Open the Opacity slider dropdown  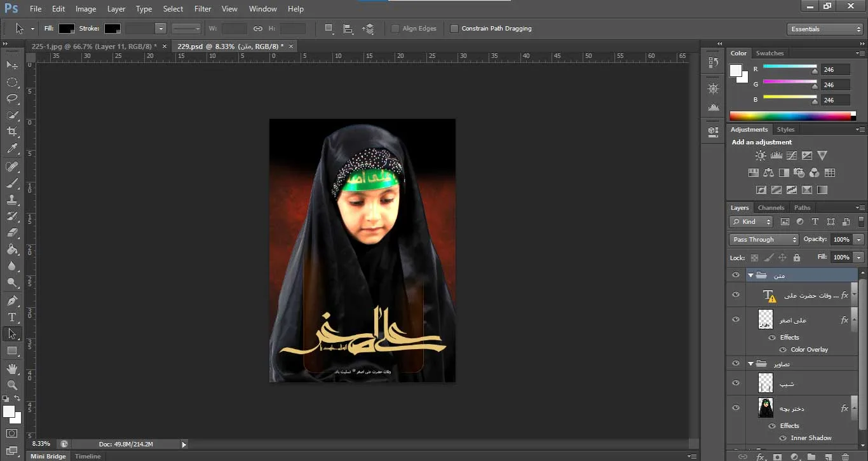pyautogui.click(x=859, y=240)
